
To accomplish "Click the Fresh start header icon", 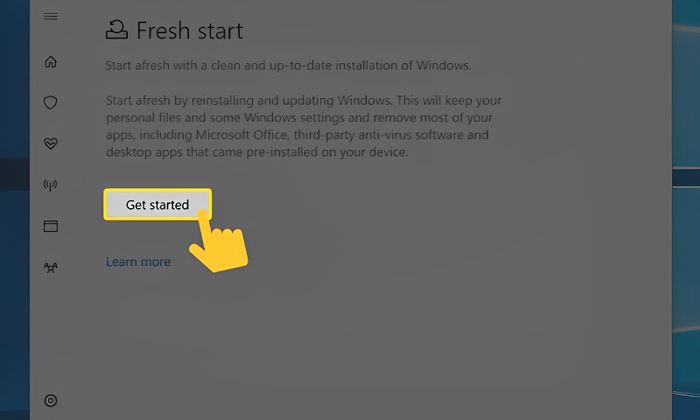I will [116, 32].
